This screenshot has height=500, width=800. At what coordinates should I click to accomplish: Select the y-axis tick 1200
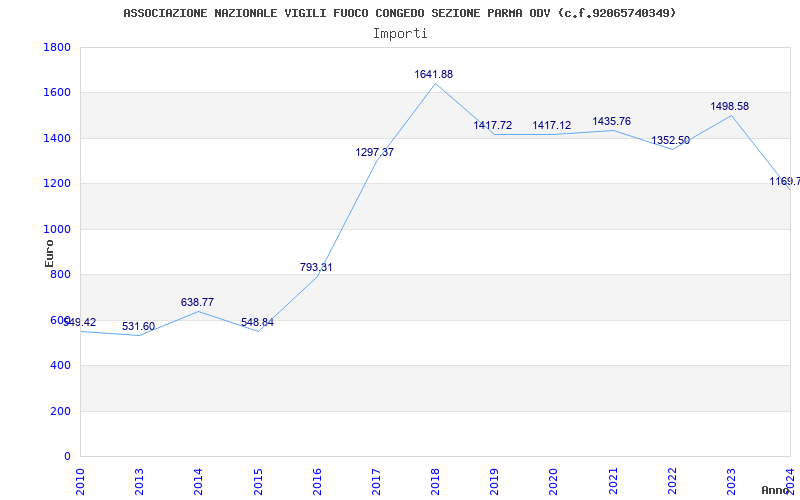coord(57,184)
